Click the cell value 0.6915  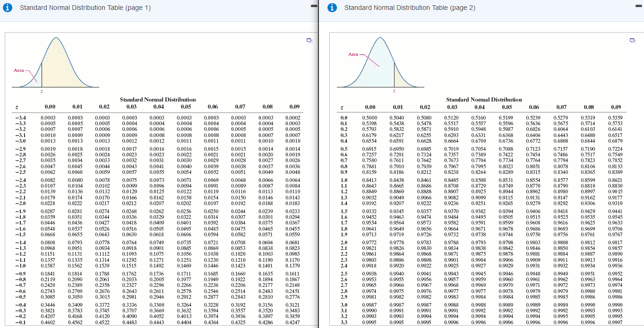(369, 149)
